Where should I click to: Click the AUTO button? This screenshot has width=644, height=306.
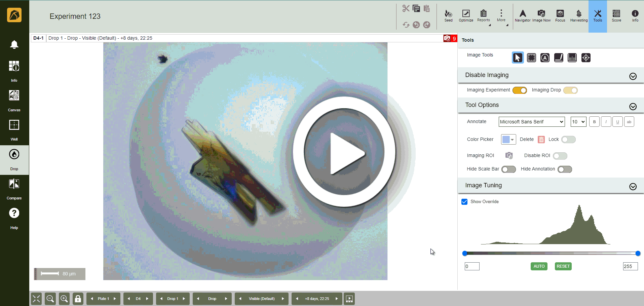[539, 266]
